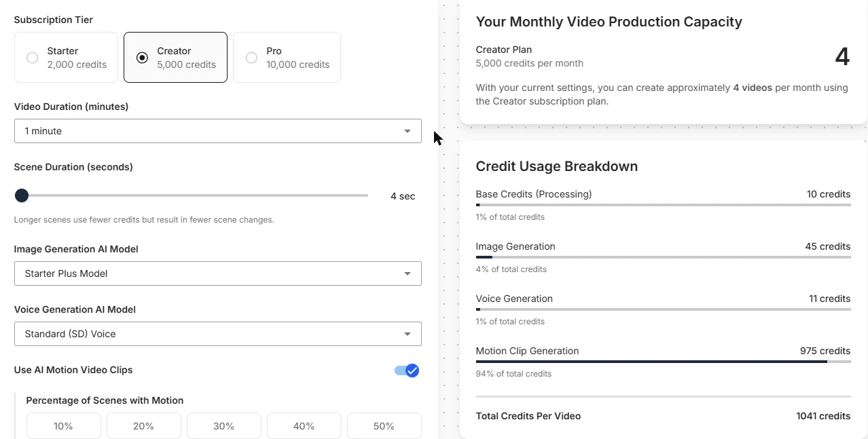
Task: Click the Scene Duration slider handle
Action: point(22,195)
